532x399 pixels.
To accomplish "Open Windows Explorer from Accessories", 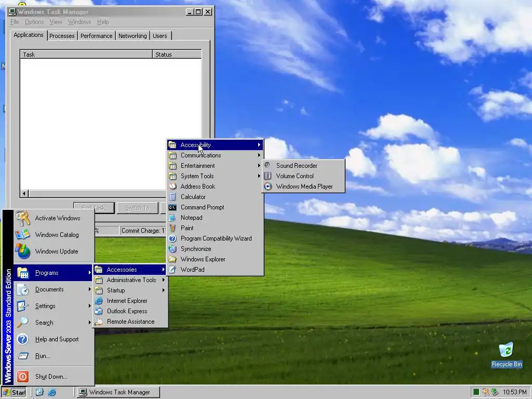I will click(215, 259).
